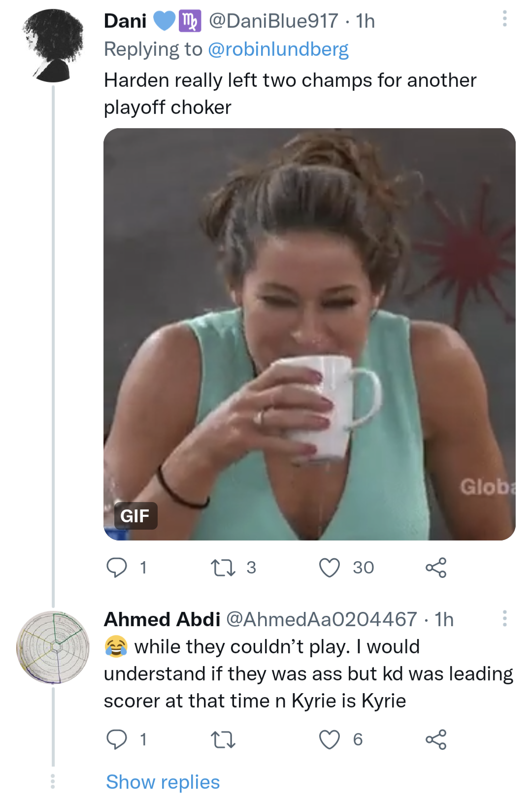The height and width of the screenshot is (811, 532).
Task: Share Ahmed Abdi's reply
Action: [x=436, y=740]
